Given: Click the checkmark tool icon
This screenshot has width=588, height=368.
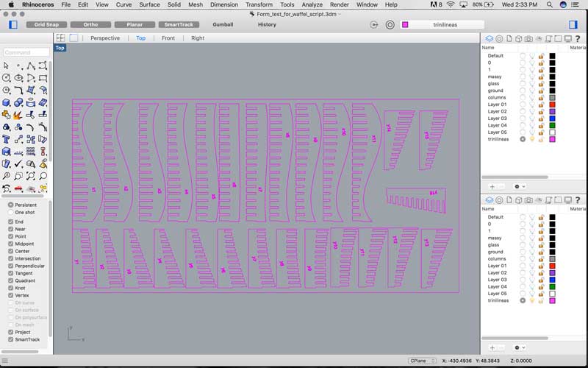Looking at the screenshot, I should tap(18, 163).
